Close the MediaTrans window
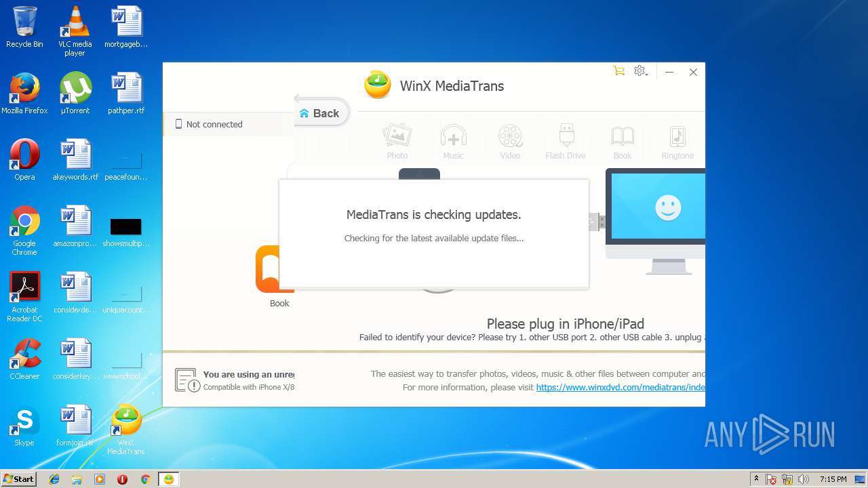The height and width of the screenshot is (488, 868). point(693,72)
